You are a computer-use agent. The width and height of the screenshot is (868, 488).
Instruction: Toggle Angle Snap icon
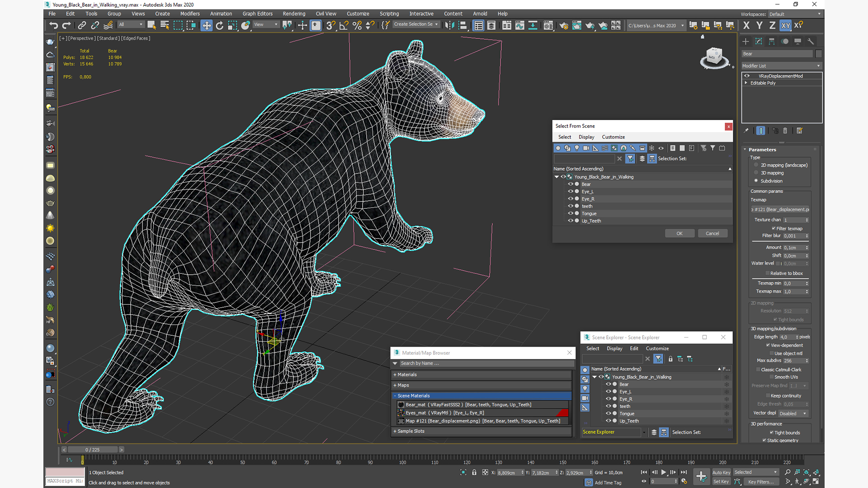[x=344, y=25]
